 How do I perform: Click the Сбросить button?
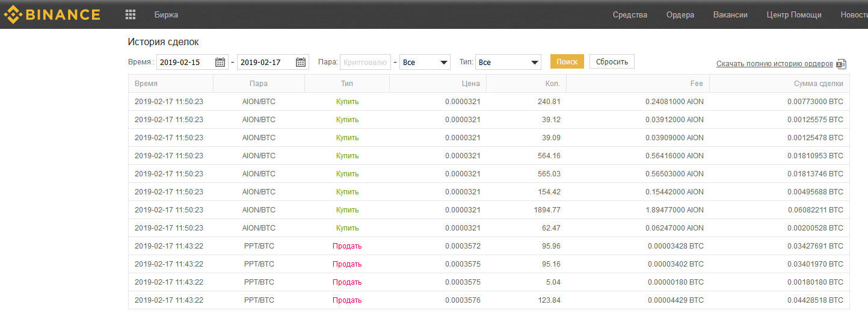point(612,61)
